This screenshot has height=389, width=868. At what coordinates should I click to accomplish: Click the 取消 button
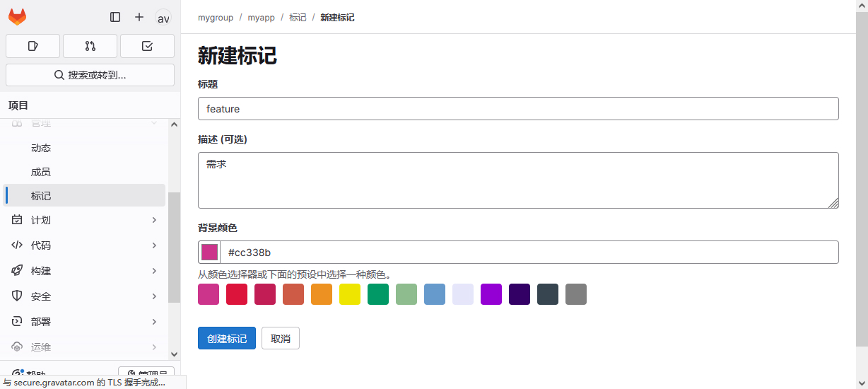(281, 339)
